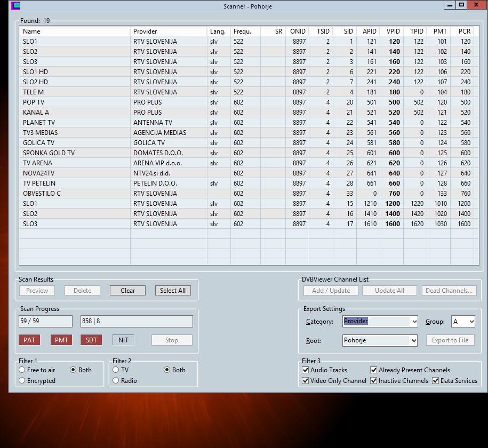Click the TSID column header

(x=321, y=31)
